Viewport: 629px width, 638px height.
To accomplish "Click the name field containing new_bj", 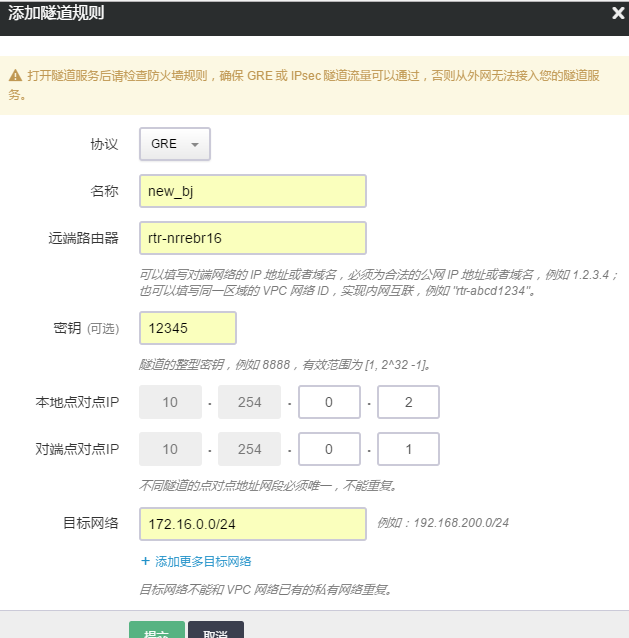I will [x=252, y=191].
